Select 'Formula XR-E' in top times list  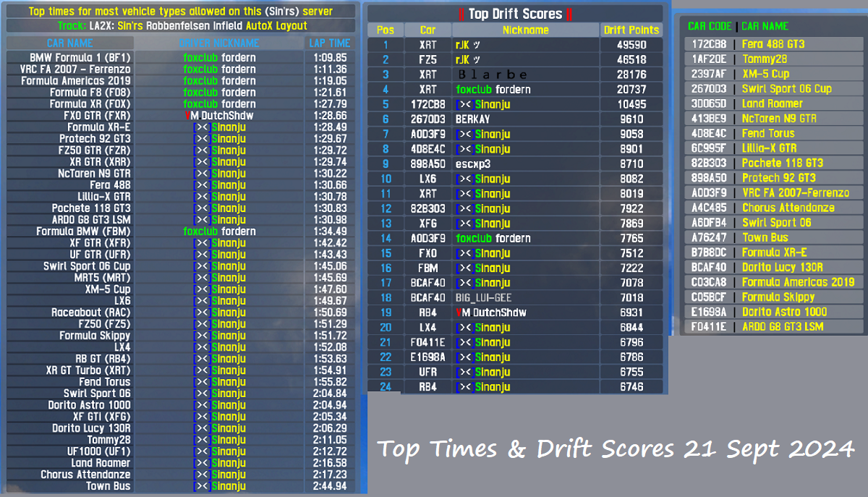[x=99, y=127]
